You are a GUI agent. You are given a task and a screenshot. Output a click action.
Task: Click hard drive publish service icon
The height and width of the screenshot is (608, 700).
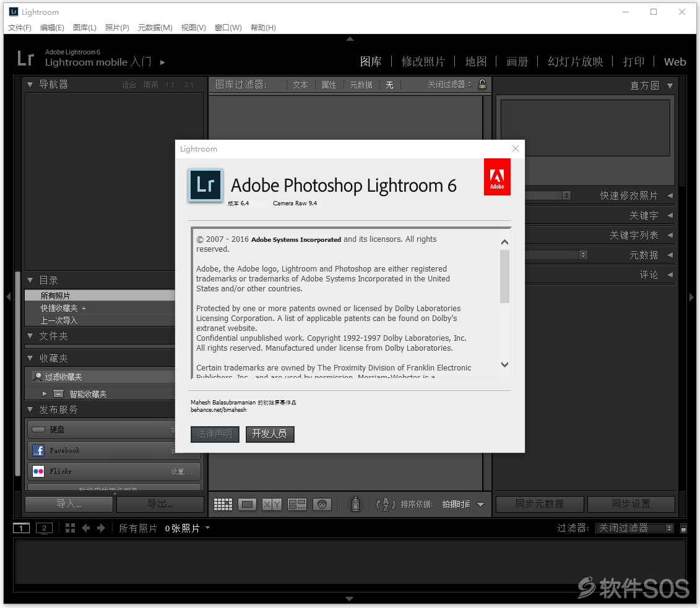tap(38, 430)
